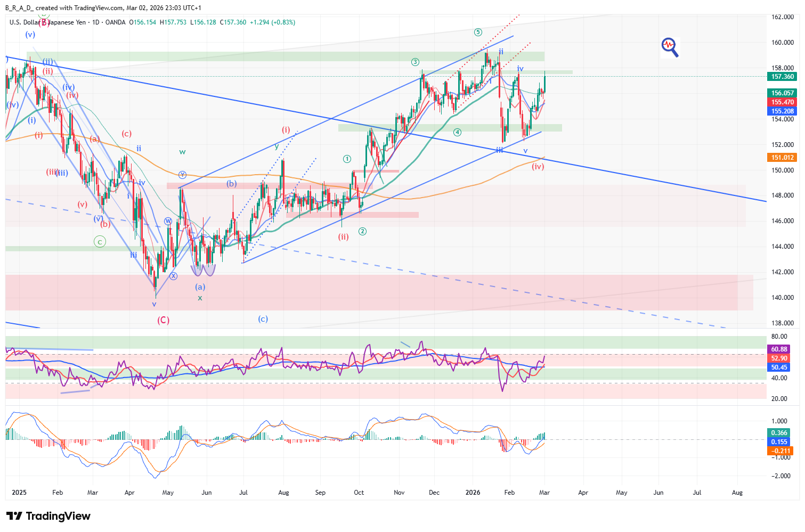The image size is (805, 532).
Task: Select the circled 2 wave label
Action: (x=362, y=231)
